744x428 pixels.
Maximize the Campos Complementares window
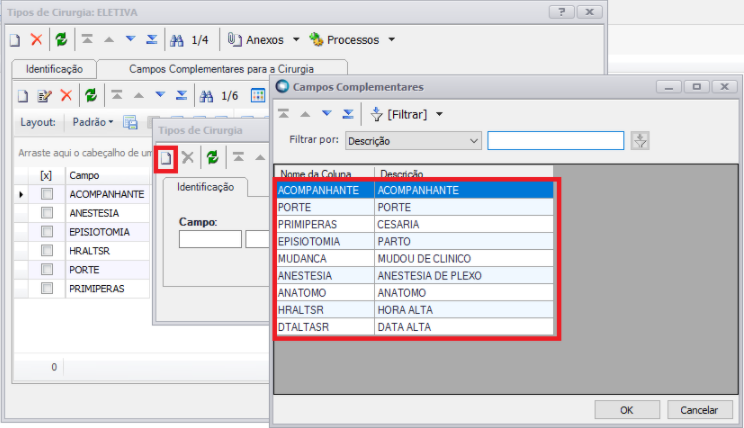click(697, 87)
